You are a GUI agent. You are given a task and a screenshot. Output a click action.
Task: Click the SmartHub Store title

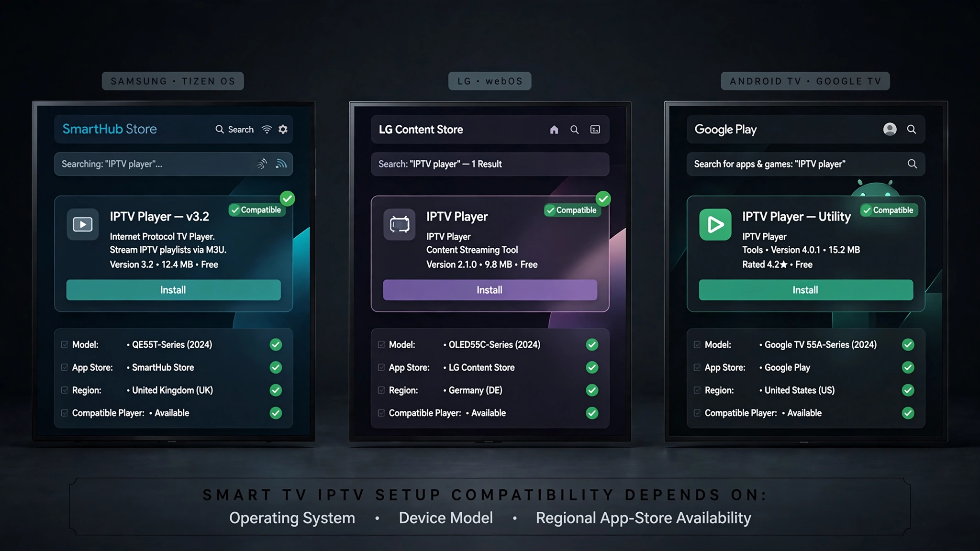(x=110, y=129)
